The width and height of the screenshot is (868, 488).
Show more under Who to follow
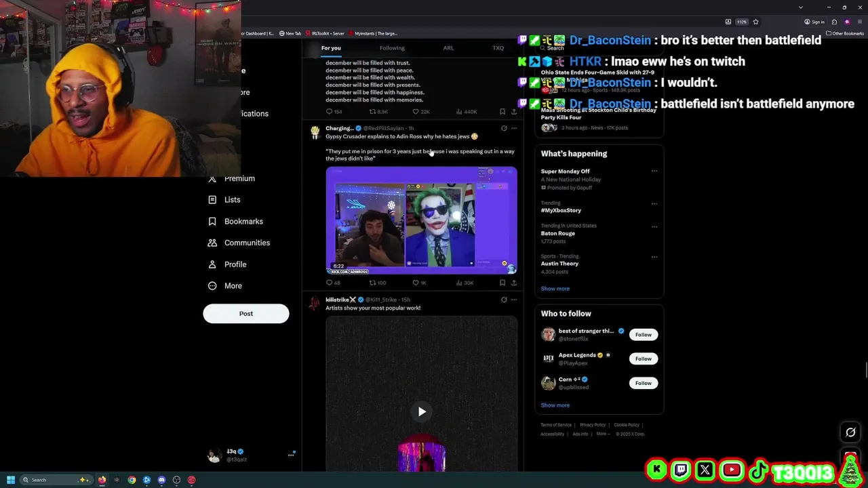(x=555, y=405)
